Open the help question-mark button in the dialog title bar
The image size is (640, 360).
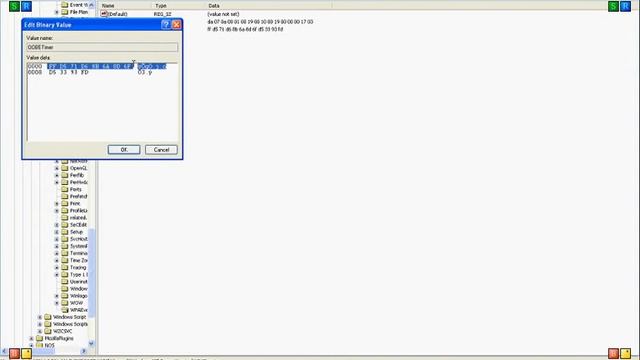coord(166,24)
